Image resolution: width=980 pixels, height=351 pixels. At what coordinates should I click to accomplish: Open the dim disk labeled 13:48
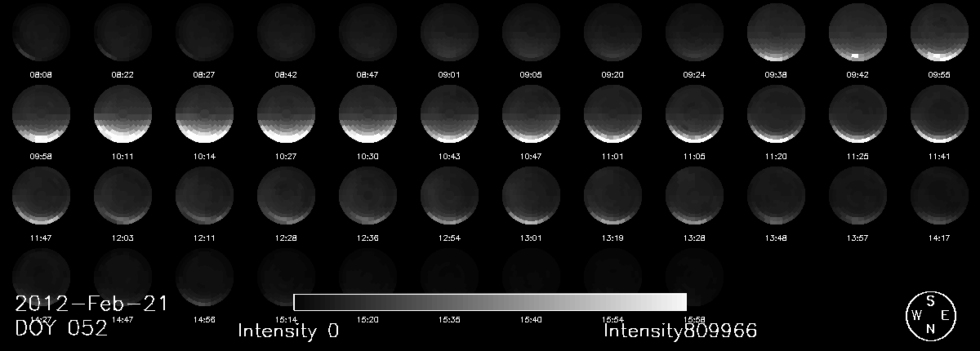click(x=776, y=196)
